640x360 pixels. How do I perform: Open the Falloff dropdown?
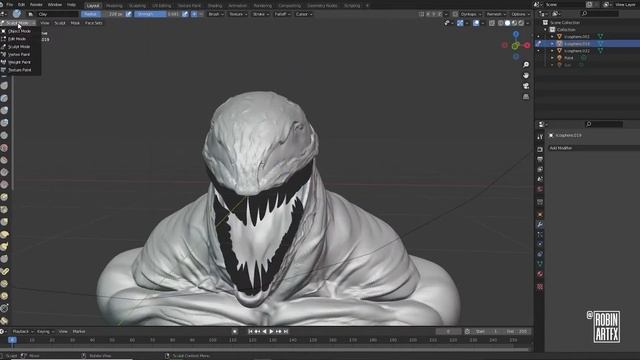(282, 14)
